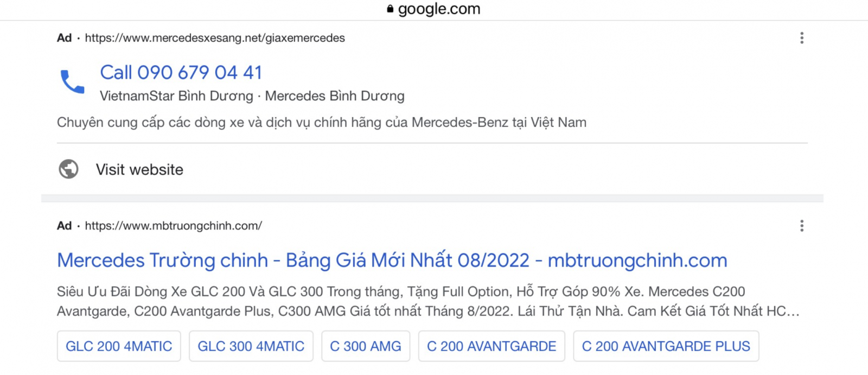Image resolution: width=868 pixels, height=375 pixels.
Task: Open three-dot menu for mercedesxesang.net ad
Action: click(802, 38)
